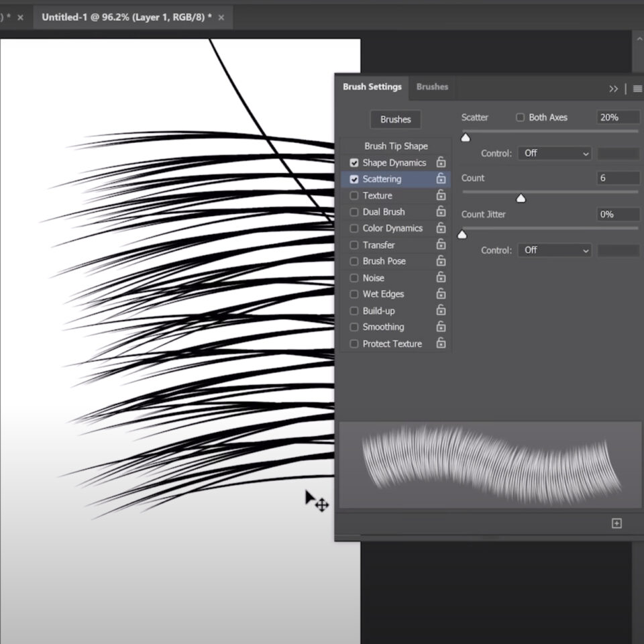
Task: Collapse the panel with double-arrow icon
Action: coord(613,89)
